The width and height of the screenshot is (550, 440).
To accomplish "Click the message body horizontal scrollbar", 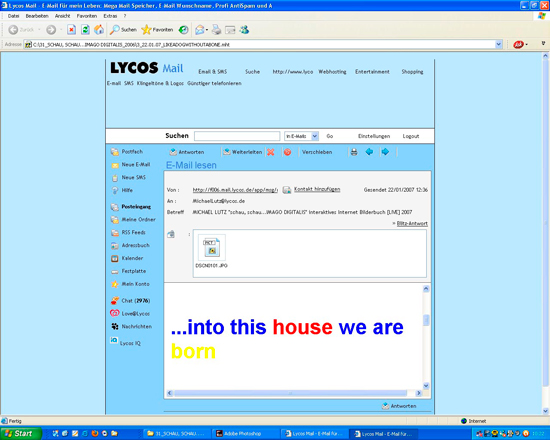I will click(294, 393).
